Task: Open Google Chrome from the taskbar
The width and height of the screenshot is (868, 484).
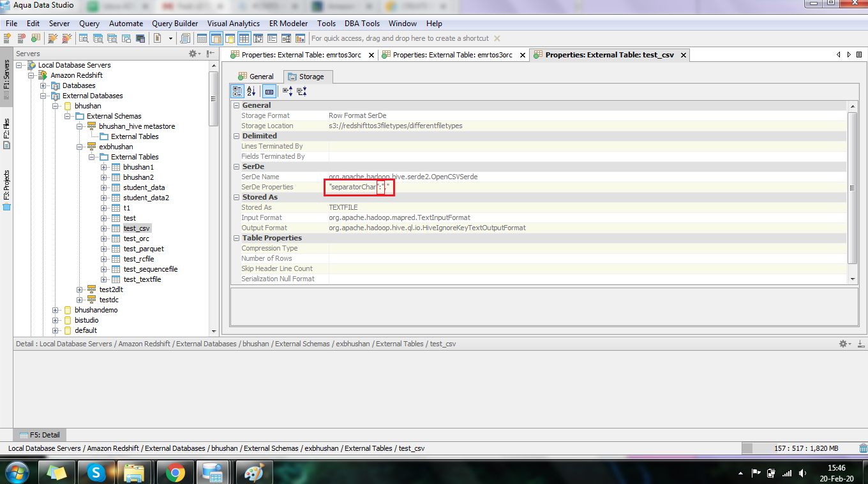Action: pyautogui.click(x=175, y=473)
